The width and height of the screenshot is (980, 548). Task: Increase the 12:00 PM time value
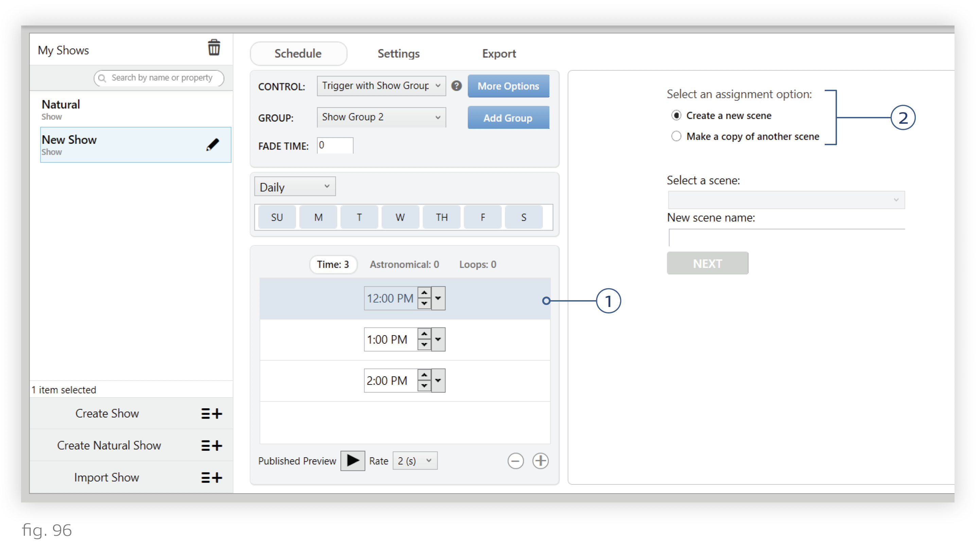[x=424, y=293]
